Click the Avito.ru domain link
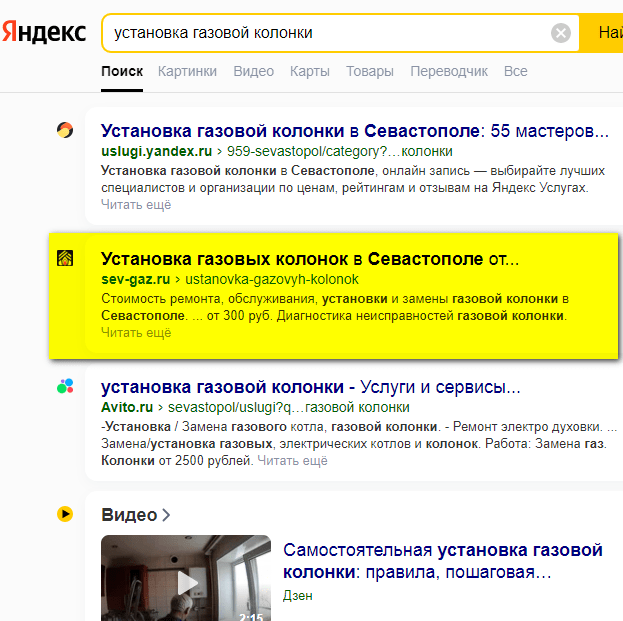Viewport: 623px width, 621px height. [127, 407]
